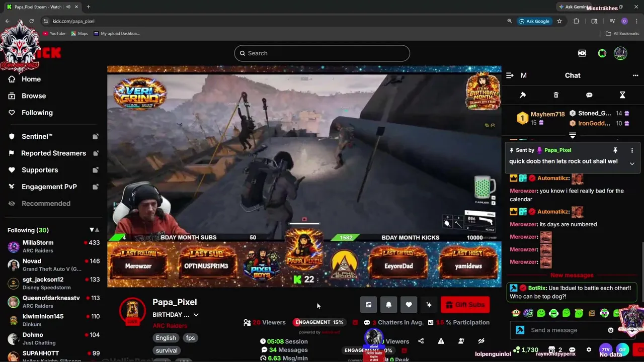
Task: Click the sparkle icon next to heart
Action: 429,305
